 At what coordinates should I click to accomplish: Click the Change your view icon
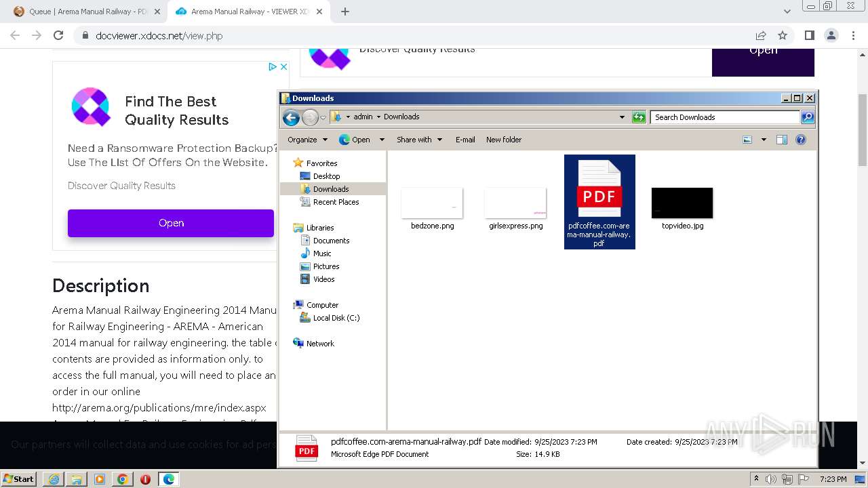(x=747, y=140)
